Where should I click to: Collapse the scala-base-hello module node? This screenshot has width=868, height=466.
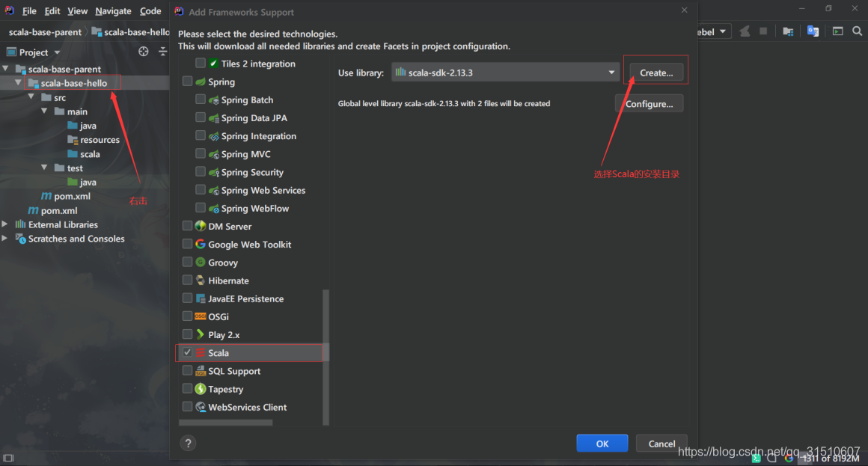pyautogui.click(x=18, y=82)
